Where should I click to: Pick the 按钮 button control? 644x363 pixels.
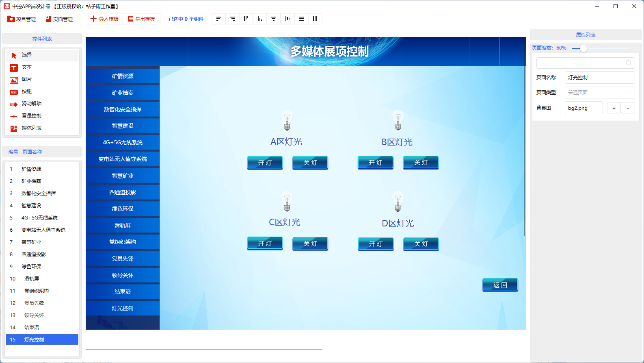[42, 91]
